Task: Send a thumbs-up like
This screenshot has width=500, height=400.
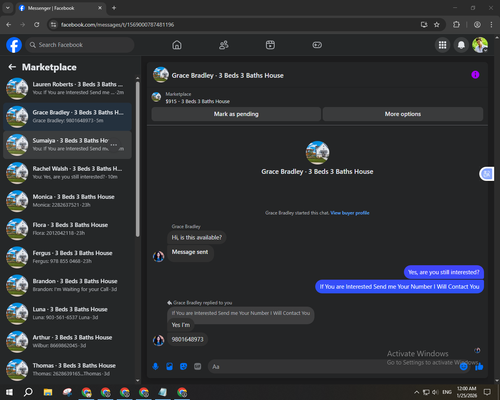Action: click(x=479, y=367)
